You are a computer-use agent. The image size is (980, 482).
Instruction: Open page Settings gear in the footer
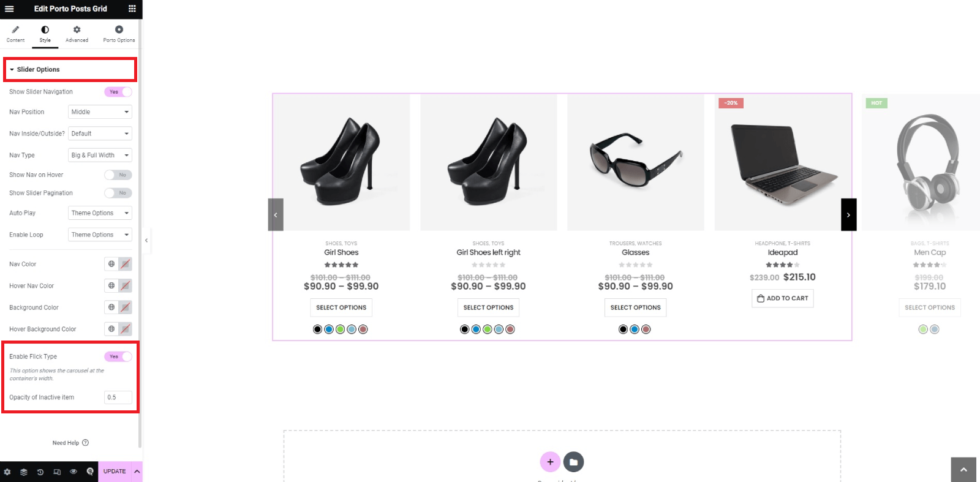click(x=7, y=472)
